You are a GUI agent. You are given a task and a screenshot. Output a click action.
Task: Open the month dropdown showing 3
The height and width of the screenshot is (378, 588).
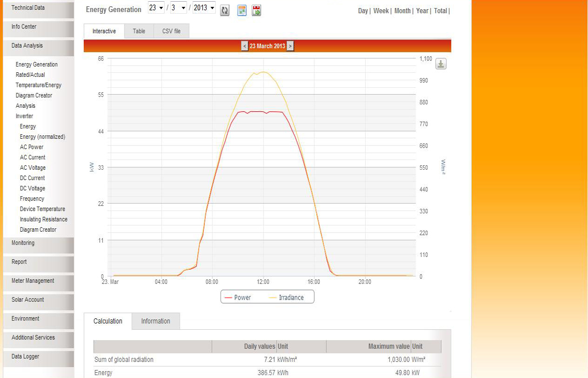coord(179,8)
